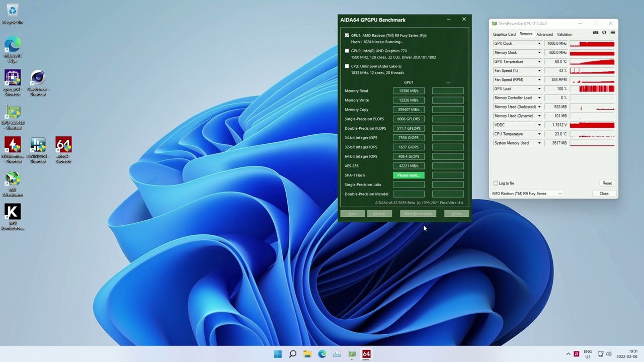This screenshot has height=362, width=644.
Task: Select the GPU-Z 2.44.0 desktop shortcut
Action: [13, 117]
